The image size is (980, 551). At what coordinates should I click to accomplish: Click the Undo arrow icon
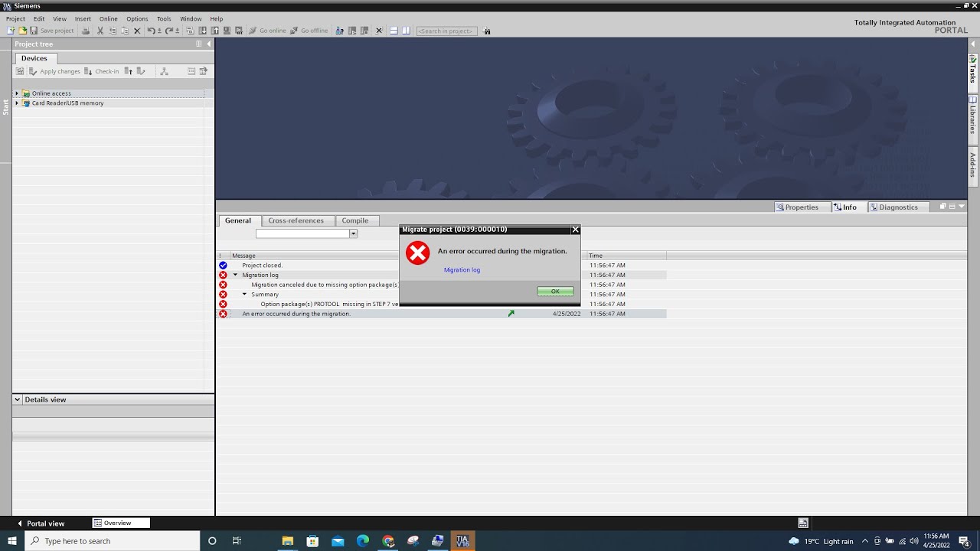[151, 31]
